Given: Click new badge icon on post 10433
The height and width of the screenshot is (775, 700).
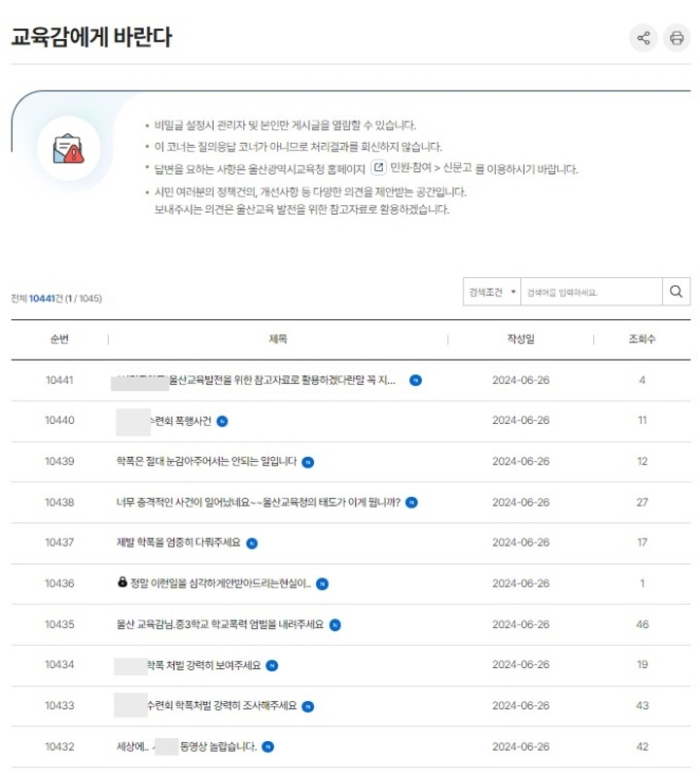Looking at the screenshot, I should (308, 707).
